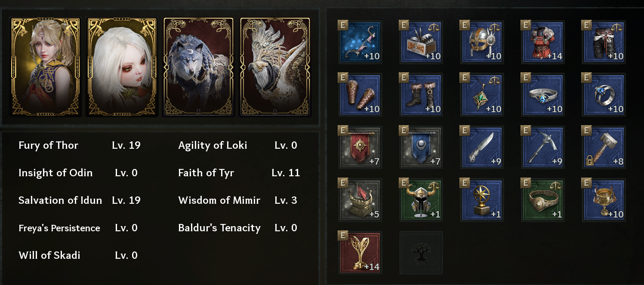Select the pickaxe tool +9 slot
This screenshot has height=285, width=644.
[542, 147]
